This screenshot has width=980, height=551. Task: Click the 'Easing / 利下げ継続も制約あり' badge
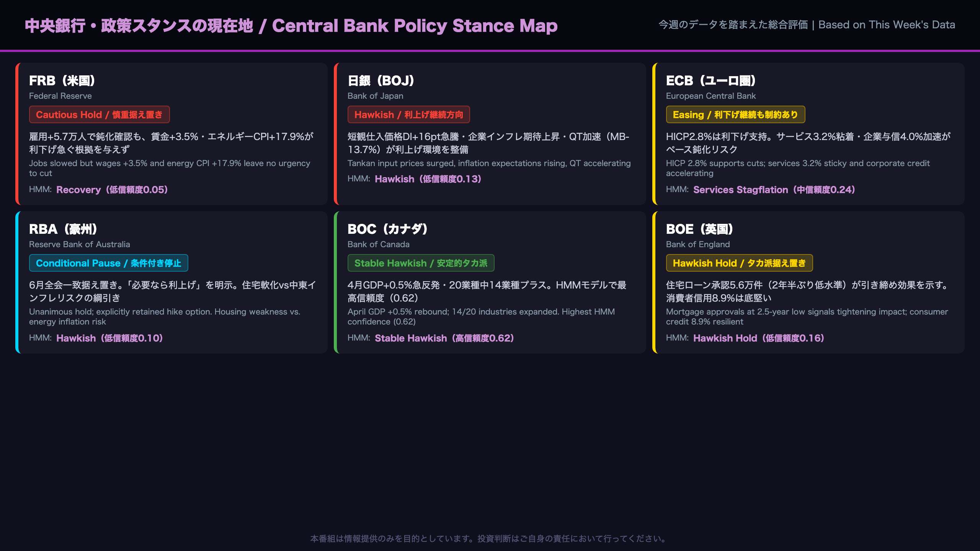tap(736, 114)
